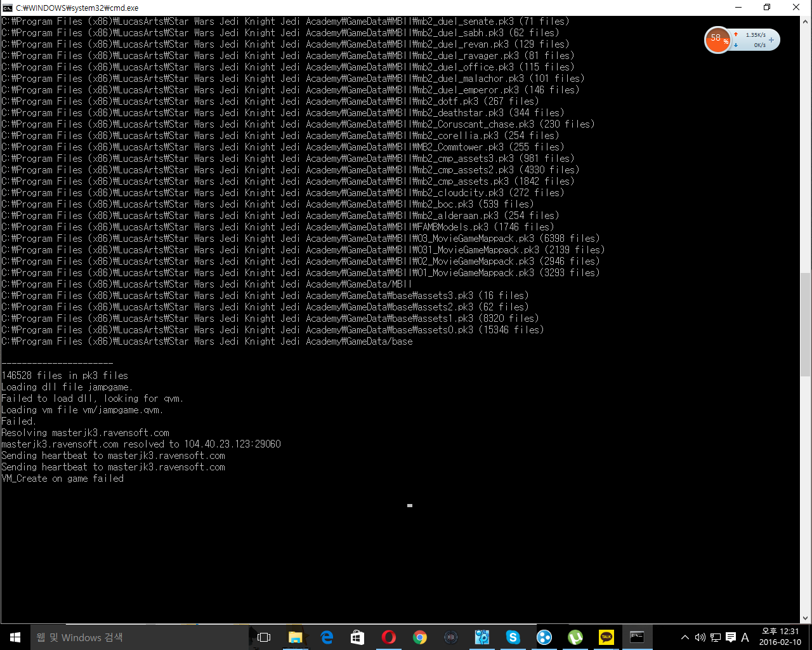Click the Windows Start button
812x650 pixels.
coord(15,637)
